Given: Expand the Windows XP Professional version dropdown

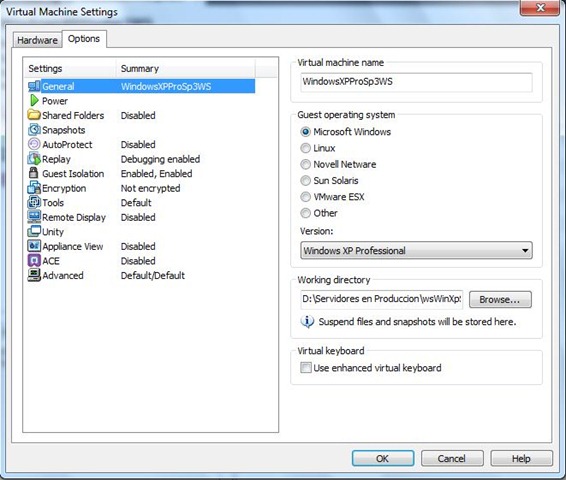Looking at the screenshot, I should click(x=416, y=250).
